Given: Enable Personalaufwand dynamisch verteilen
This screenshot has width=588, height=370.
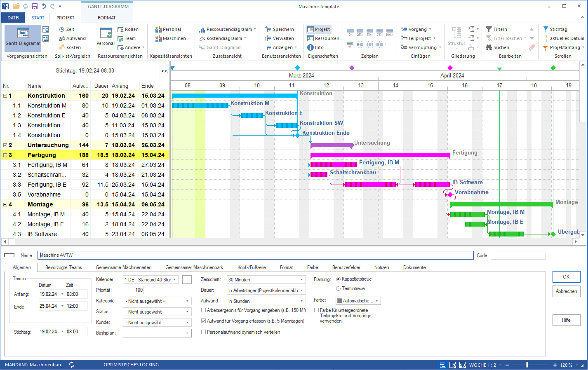Looking at the screenshot, I should pyautogui.click(x=203, y=332).
